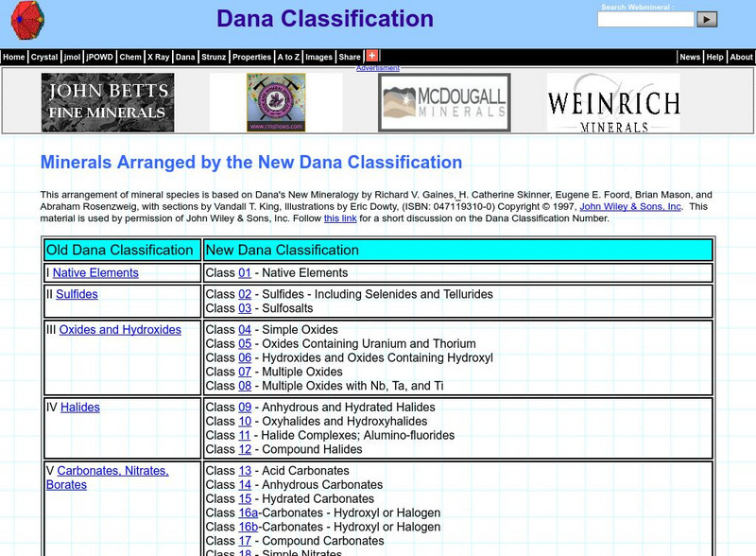This screenshot has width=756, height=556.
Task: Open the rmshows.com ad banner
Action: click(276, 102)
